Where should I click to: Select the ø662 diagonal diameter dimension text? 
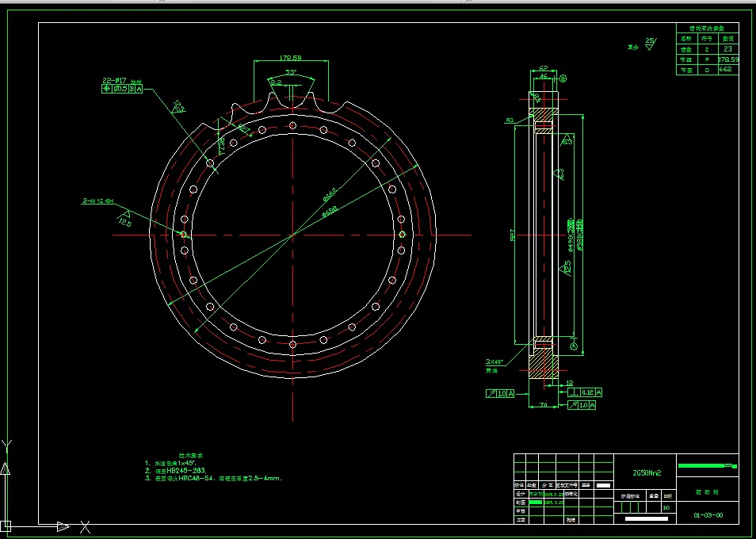click(x=330, y=194)
